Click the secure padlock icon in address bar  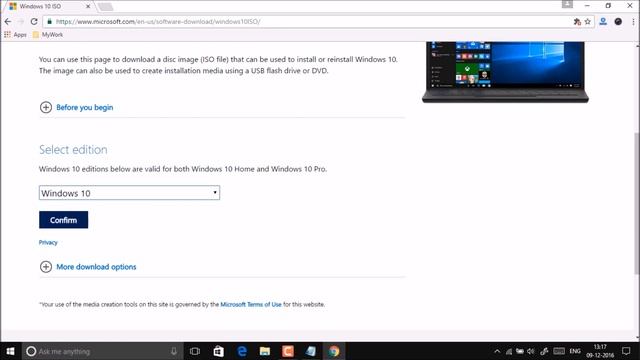click(x=49, y=22)
